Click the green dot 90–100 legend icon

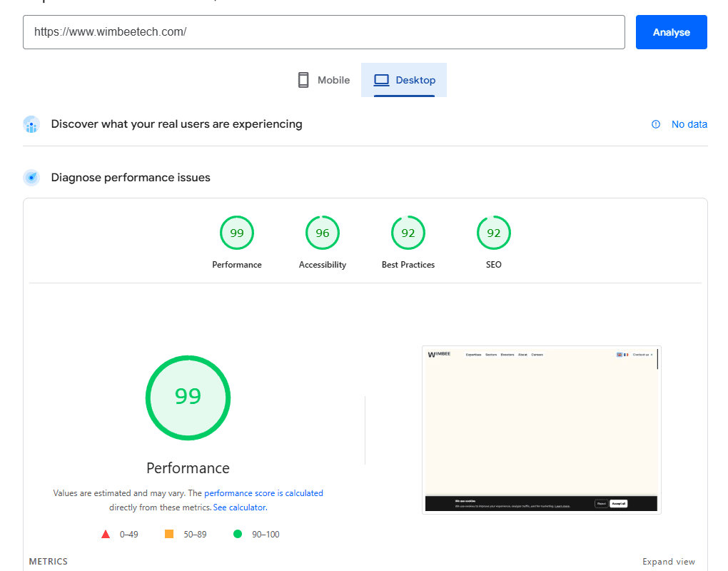[237, 533]
